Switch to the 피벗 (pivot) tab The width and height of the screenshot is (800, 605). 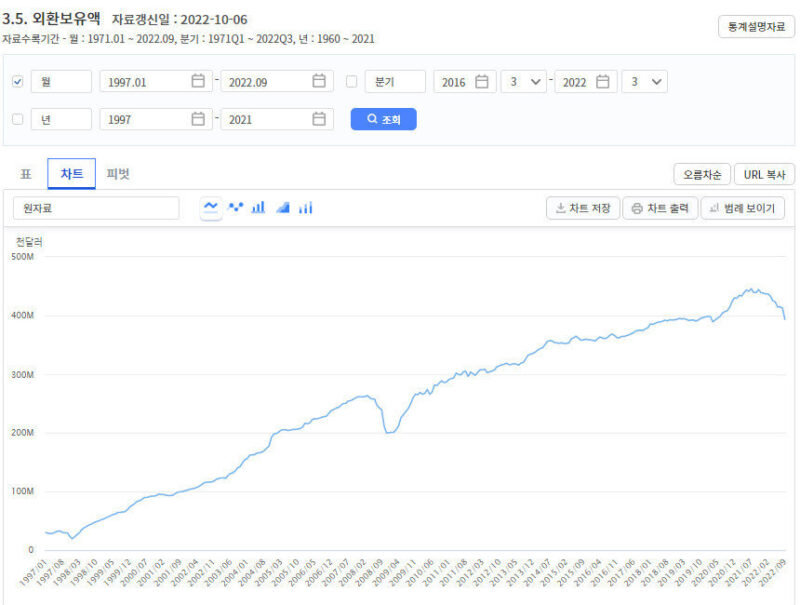[x=118, y=174]
